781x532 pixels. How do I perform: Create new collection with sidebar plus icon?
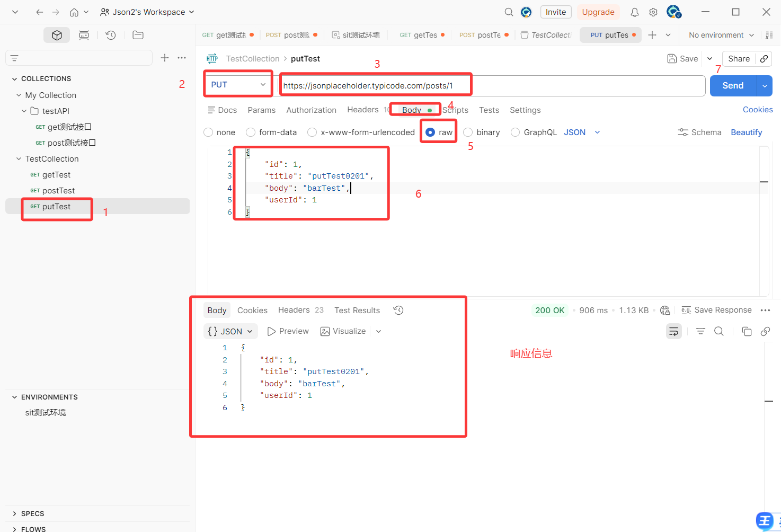coord(165,58)
